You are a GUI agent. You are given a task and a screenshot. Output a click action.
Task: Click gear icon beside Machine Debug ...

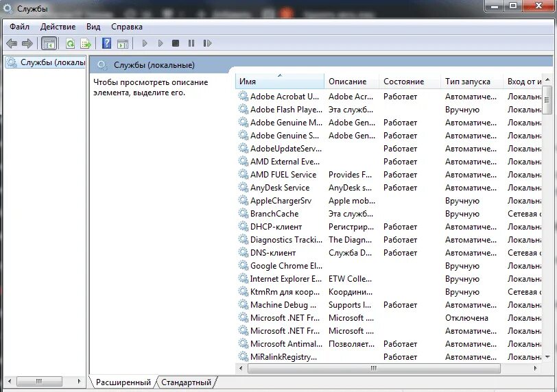pos(244,304)
